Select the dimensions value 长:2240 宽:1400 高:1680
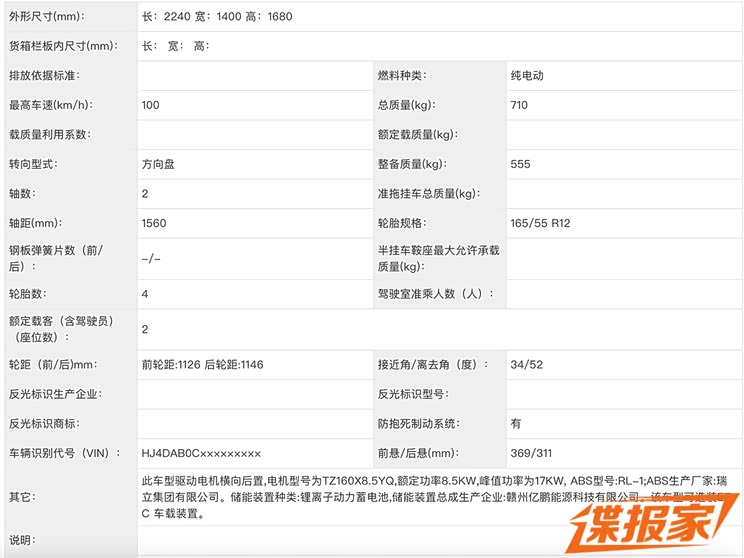The height and width of the screenshot is (558, 744). click(217, 17)
